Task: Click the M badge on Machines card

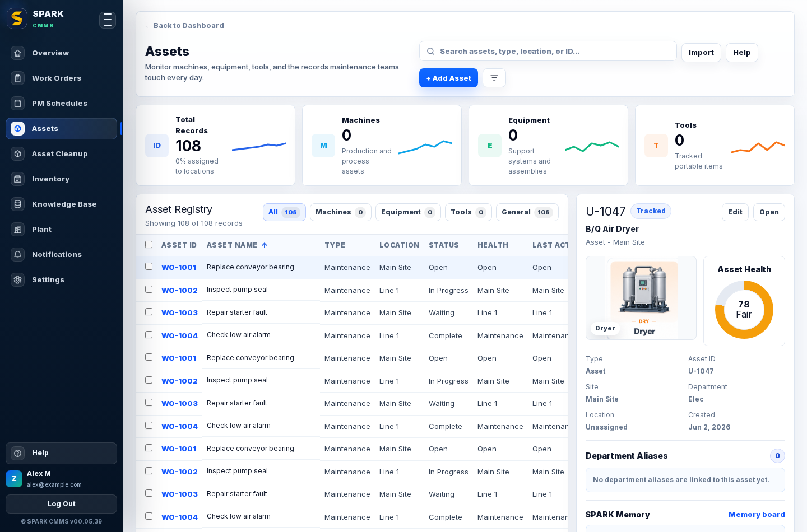Action: coord(323,146)
